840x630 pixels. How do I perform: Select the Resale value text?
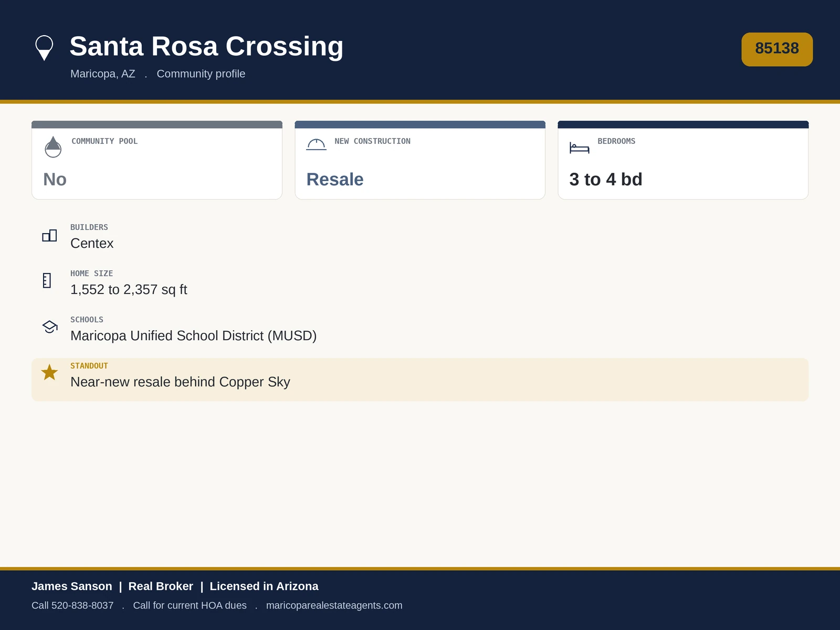click(x=335, y=180)
